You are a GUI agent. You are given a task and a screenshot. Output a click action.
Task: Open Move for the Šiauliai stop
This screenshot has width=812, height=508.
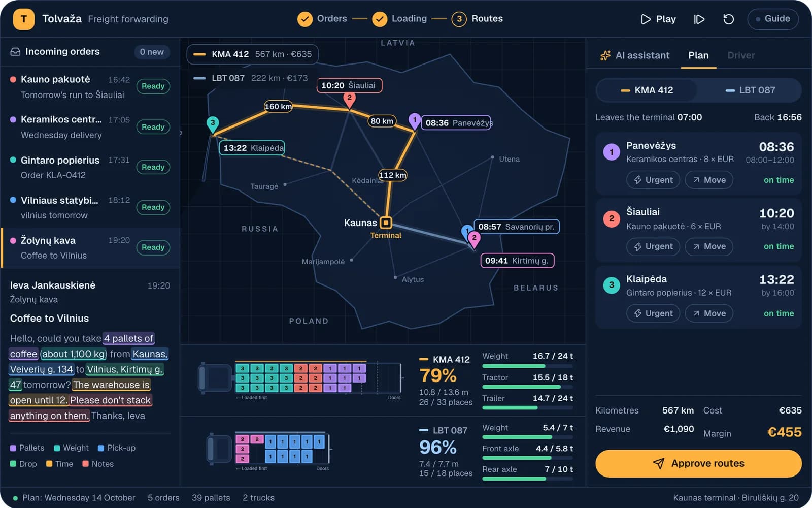tap(709, 246)
